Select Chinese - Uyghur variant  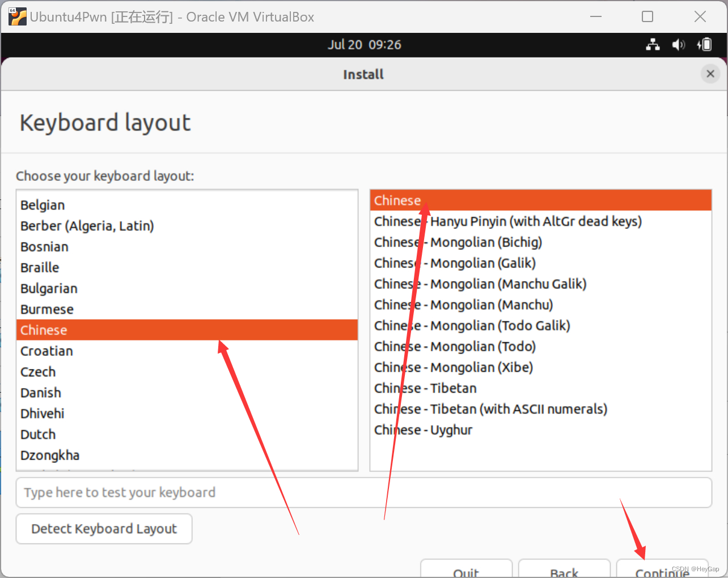423,430
